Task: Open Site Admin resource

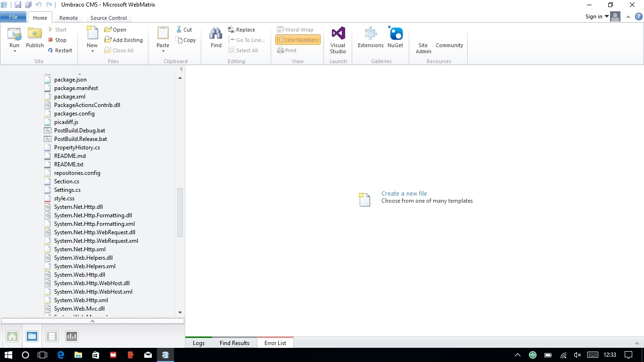Action: pyautogui.click(x=423, y=48)
